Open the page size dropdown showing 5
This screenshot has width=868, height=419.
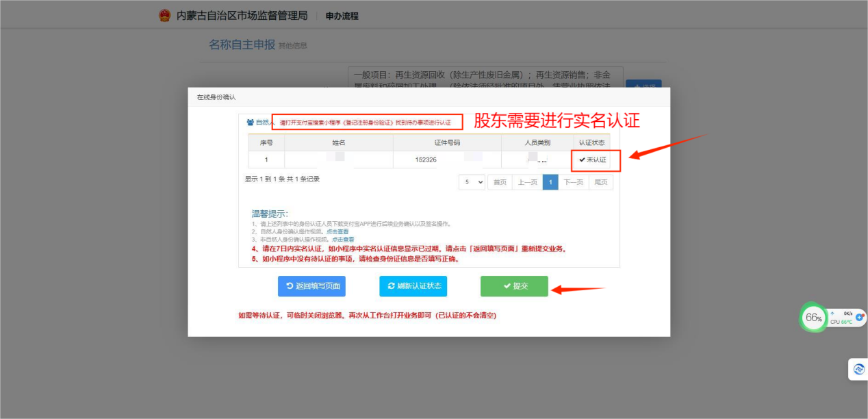tap(472, 182)
